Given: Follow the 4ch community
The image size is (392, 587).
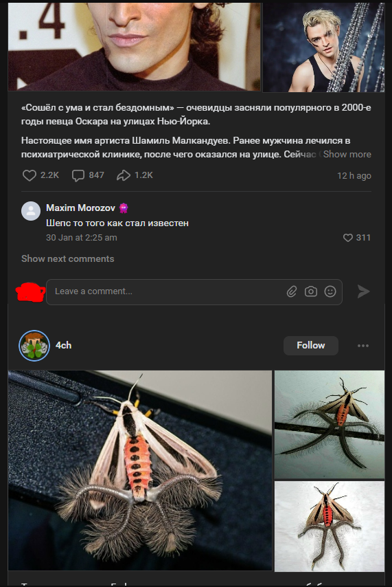Looking at the screenshot, I should pyautogui.click(x=311, y=345).
